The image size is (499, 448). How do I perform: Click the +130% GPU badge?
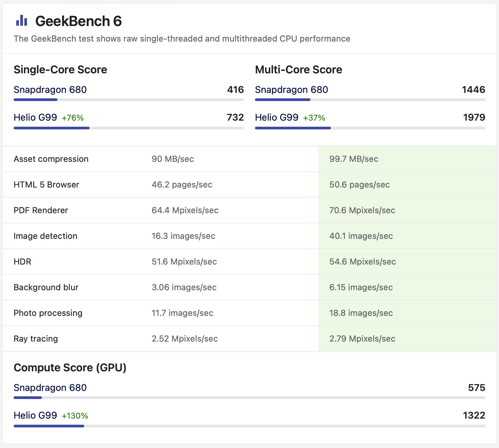coord(75,416)
